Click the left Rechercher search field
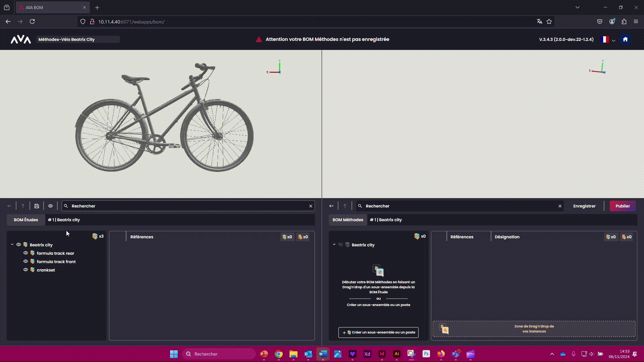This screenshot has width=644, height=362. point(188,206)
